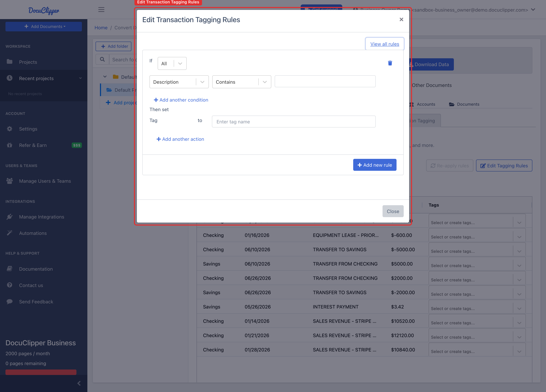The height and width of the screenshot is (392, 546).
Task: Switch to the Accounts tab
Action: click(422, 104)
